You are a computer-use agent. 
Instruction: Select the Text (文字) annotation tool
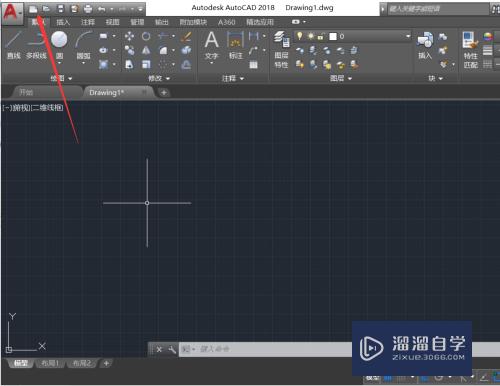click(x=211, y=45)
